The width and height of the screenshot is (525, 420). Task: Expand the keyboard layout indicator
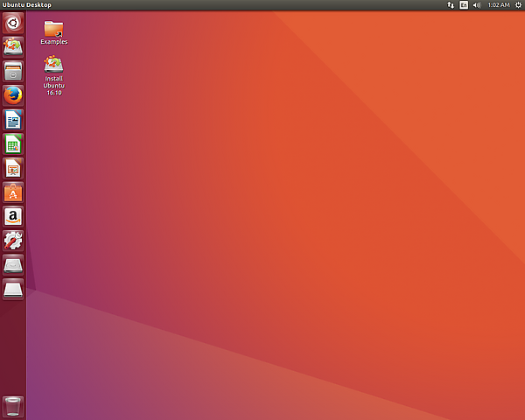click(x=464, y=5)
